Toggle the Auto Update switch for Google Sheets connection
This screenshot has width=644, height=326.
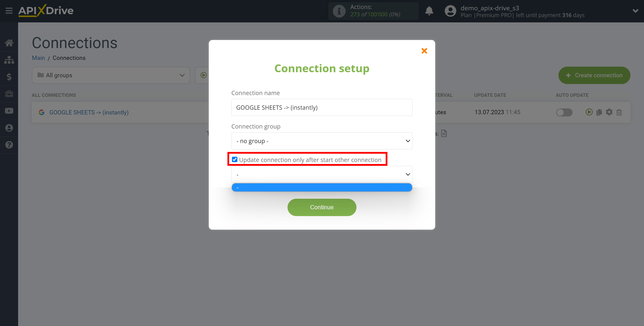(x=565, y=112)
